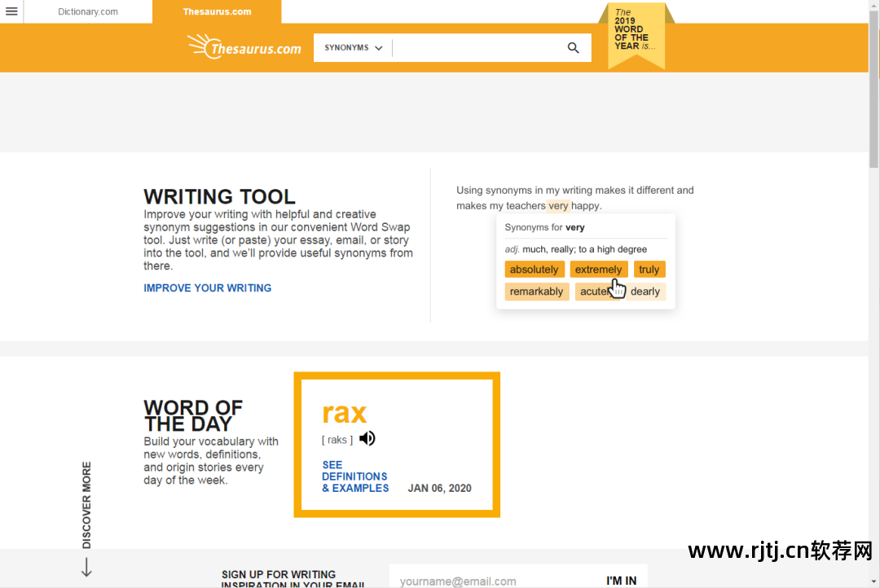Open the hamburger menu icon
880x588 pixels.
click(x=11, y=11)
